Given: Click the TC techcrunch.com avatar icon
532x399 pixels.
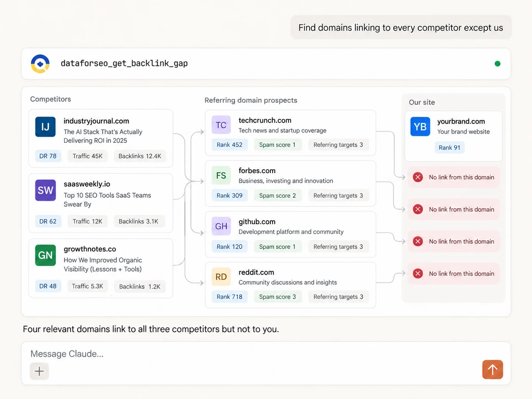Looking at the screenshot, I should pos(221,125).
